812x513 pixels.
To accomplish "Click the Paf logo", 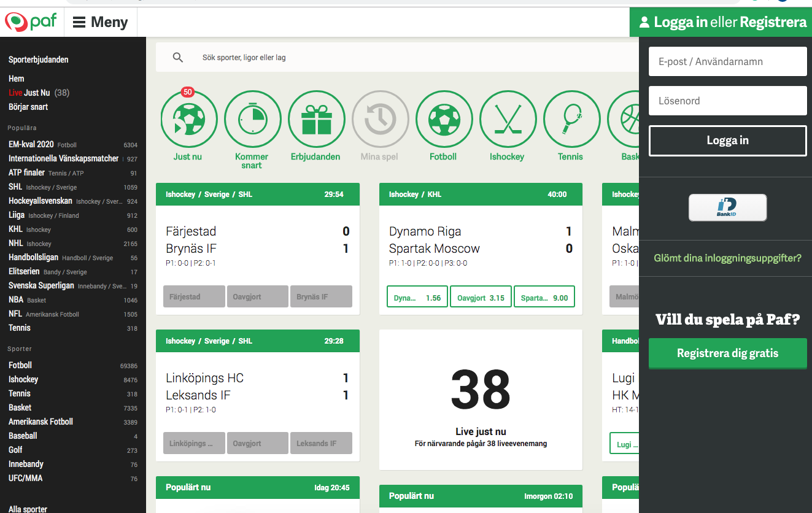I will [x=31, y=22].
